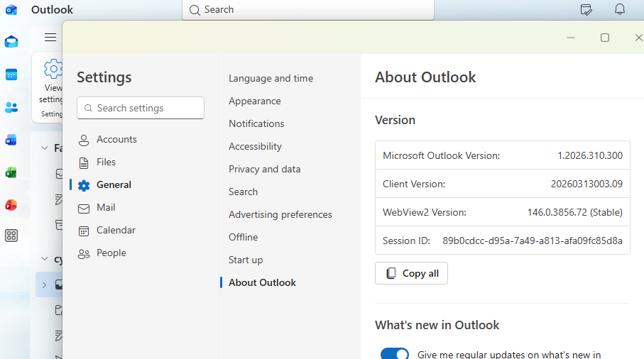The height and width of the screenshot is (359, 644).
Task: Click the envelope icon beside Mail
Action: click(x=84, y=209)
